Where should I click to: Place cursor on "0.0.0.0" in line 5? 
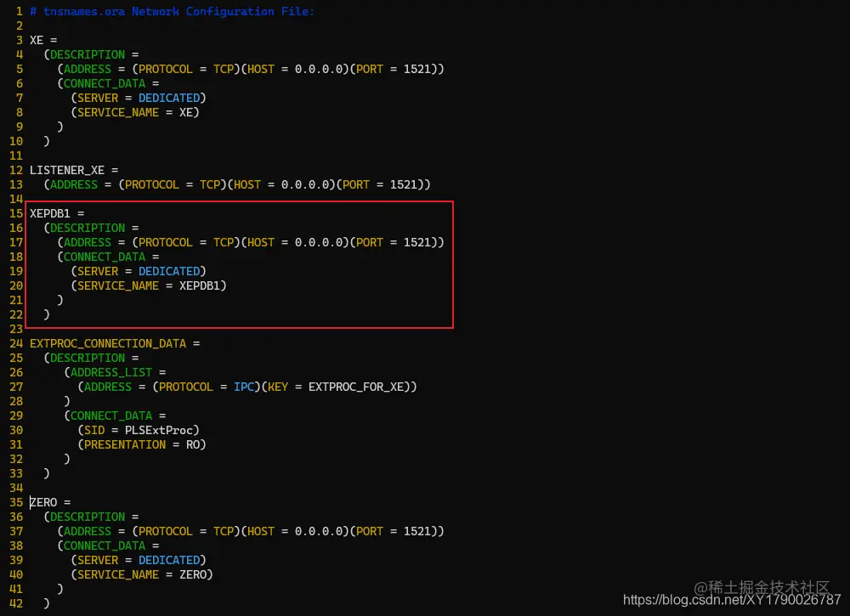(x=319, y=70)
